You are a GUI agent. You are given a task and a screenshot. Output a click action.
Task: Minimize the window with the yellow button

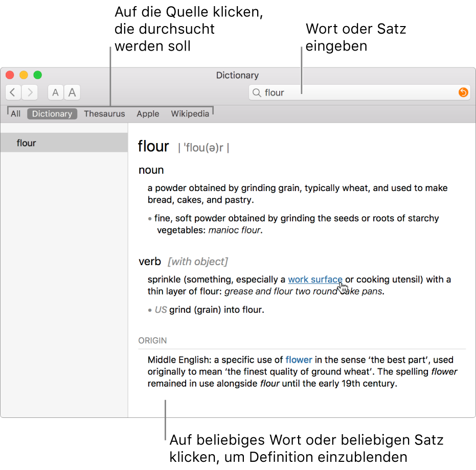(24, 75)
